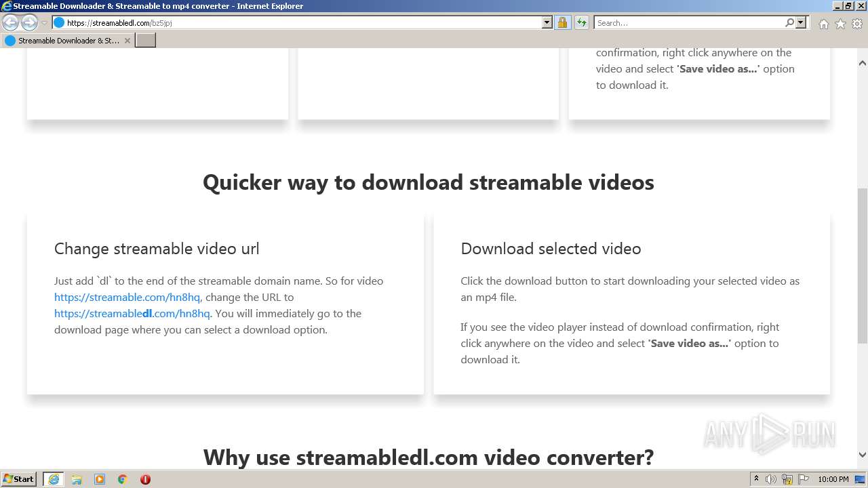This screenshot has height=488, width=868.
Task: Click the scrollbar down arrow
Action: tap(863, 455)
